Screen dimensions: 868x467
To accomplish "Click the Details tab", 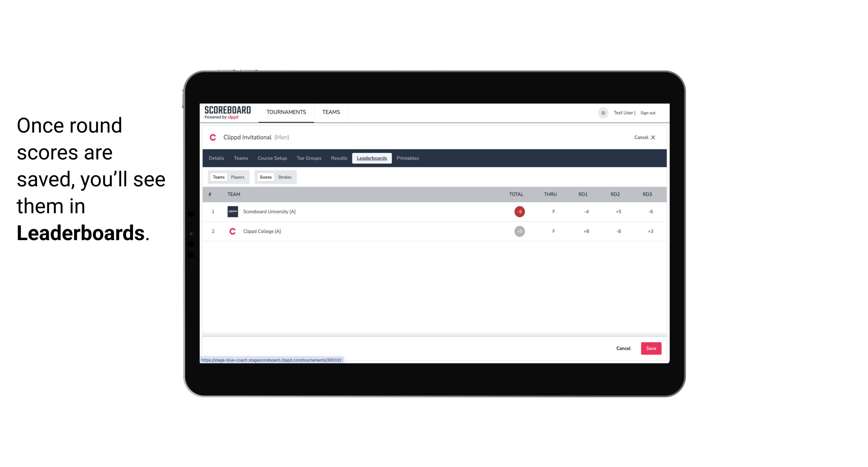I will pyautogui.click(x=216, y=158).
